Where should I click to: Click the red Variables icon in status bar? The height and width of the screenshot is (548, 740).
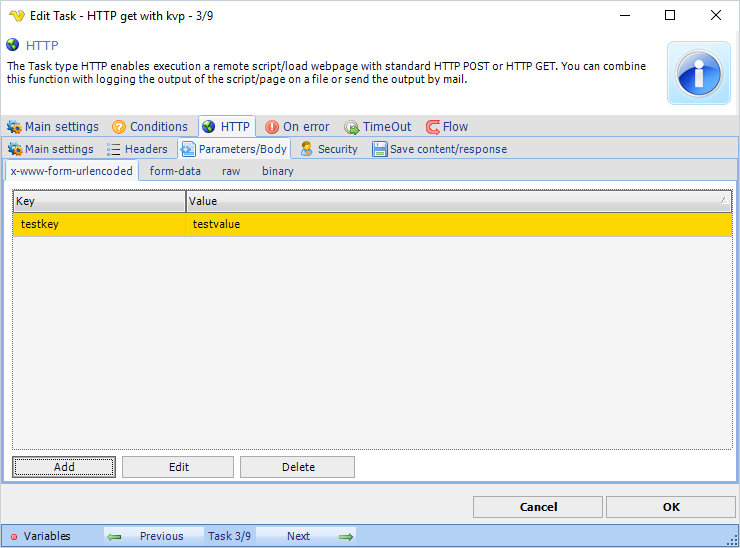[14, 537]
